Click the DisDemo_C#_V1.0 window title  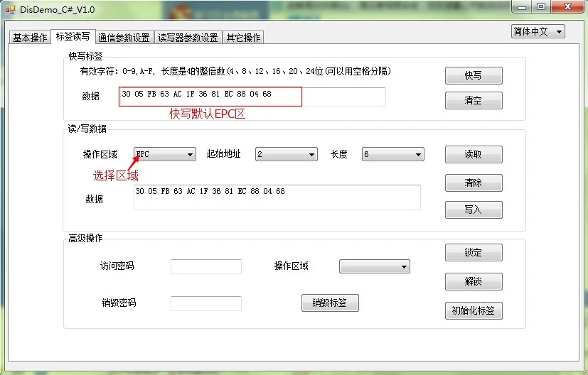click(x=58, y=10)
